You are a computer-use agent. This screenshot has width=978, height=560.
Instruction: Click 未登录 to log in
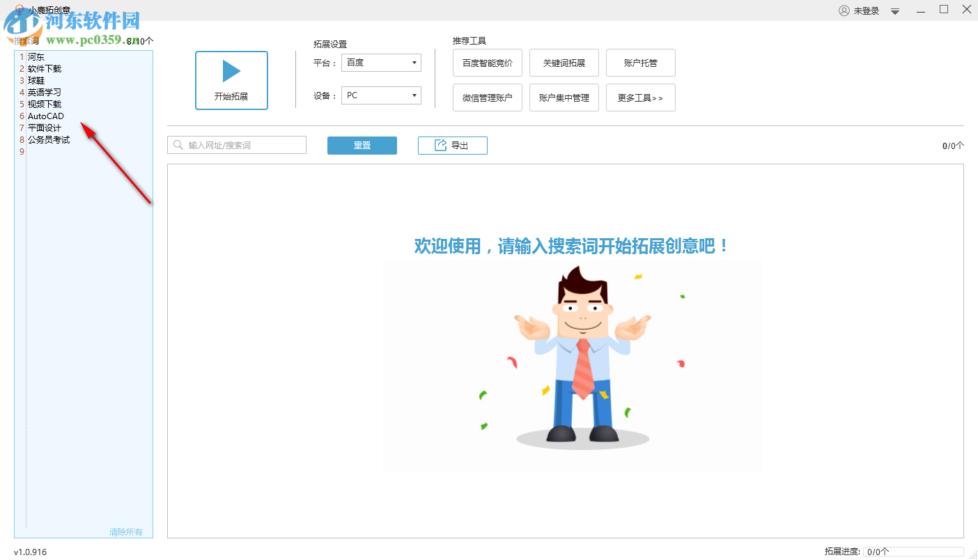pos(864,10)
